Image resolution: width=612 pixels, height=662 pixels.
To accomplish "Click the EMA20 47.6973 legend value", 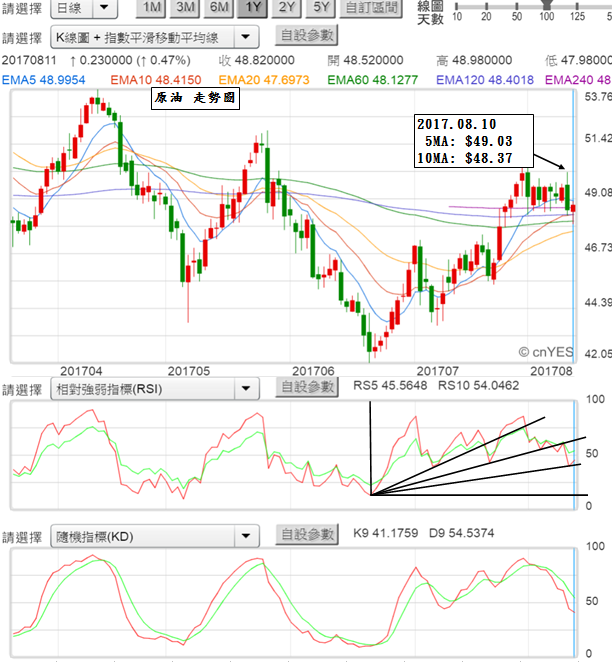I will click(x=264, y=80).
